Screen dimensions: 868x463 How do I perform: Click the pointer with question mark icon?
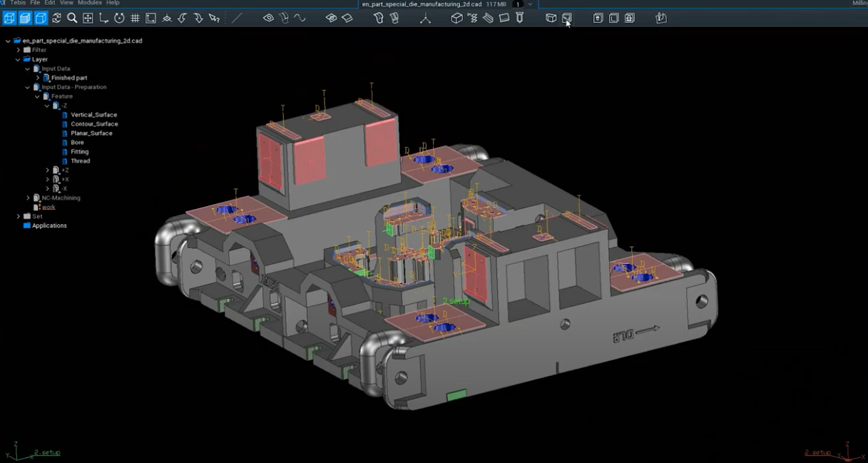(214, 18)
